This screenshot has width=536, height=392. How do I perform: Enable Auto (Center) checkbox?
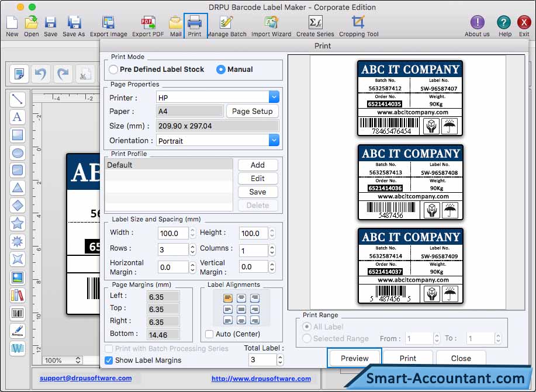click(209, 334)
